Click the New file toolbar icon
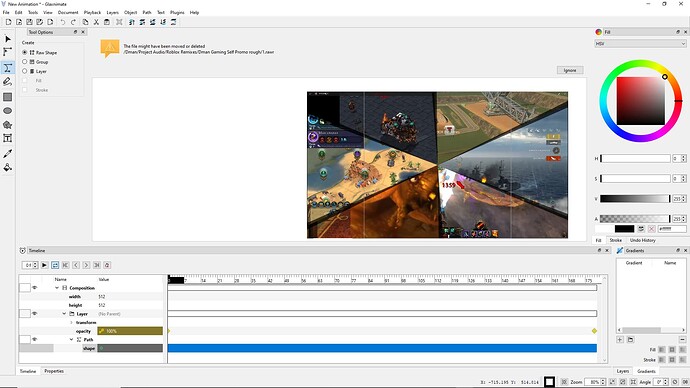The width and height of the screenshot is (690, 388). pyautogui.click(x=8, y=22)
